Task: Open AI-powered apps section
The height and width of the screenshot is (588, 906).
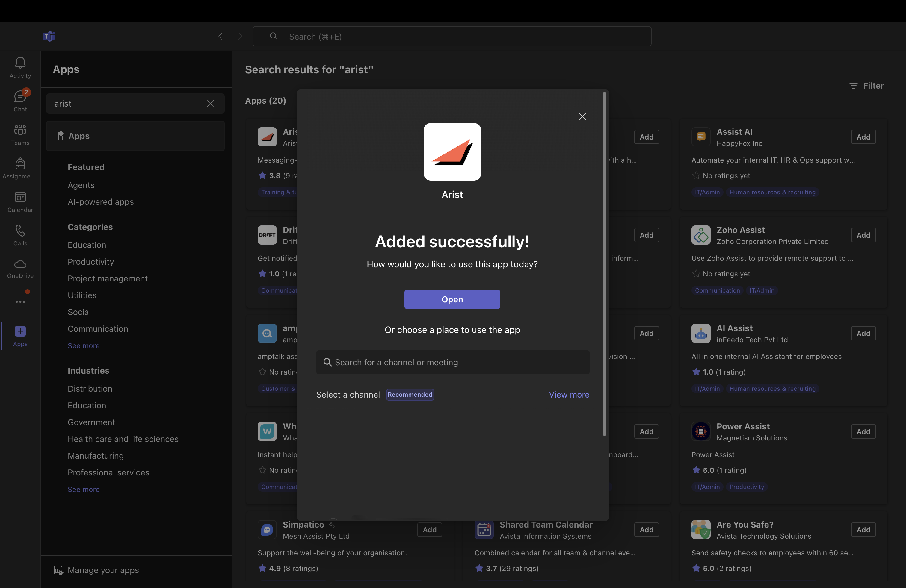Action: [100, 202]
